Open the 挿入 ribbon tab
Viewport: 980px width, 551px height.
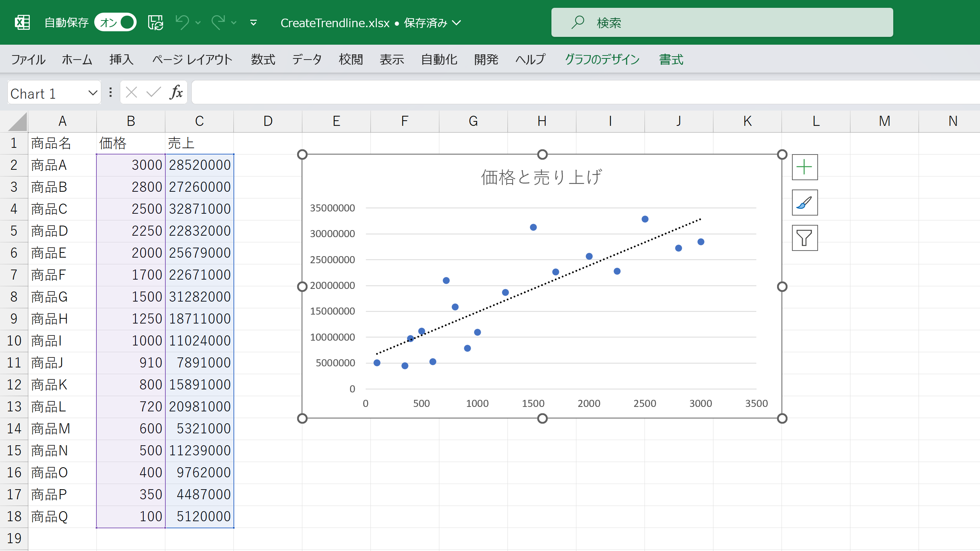tap(121, 59)
